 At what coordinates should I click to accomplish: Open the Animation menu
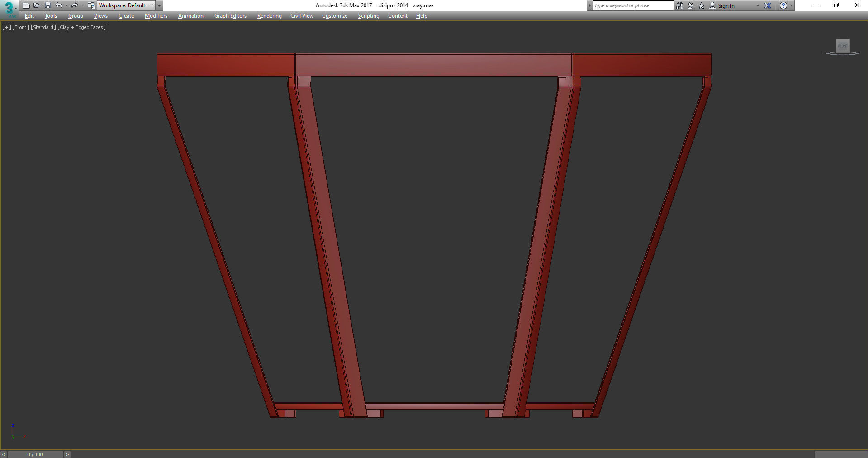click(190, 16)
